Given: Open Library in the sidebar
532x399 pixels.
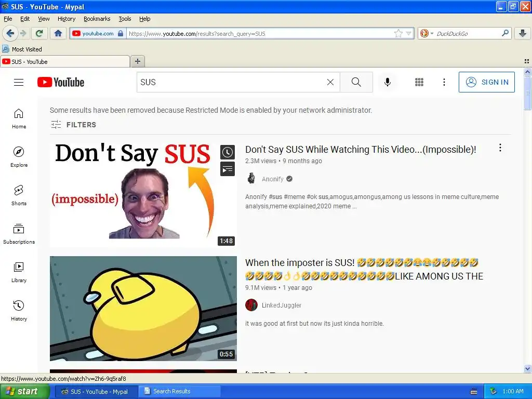Looking at the screenshot, I should [x=19, y=272].
